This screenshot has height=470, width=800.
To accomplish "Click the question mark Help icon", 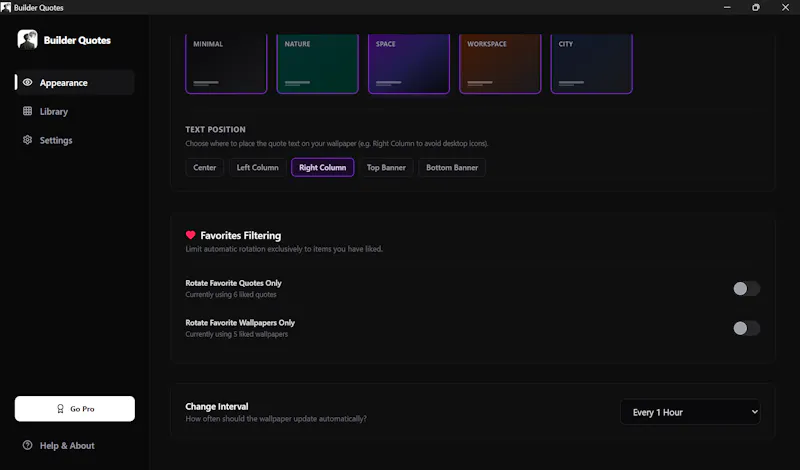I will point(28,445).
